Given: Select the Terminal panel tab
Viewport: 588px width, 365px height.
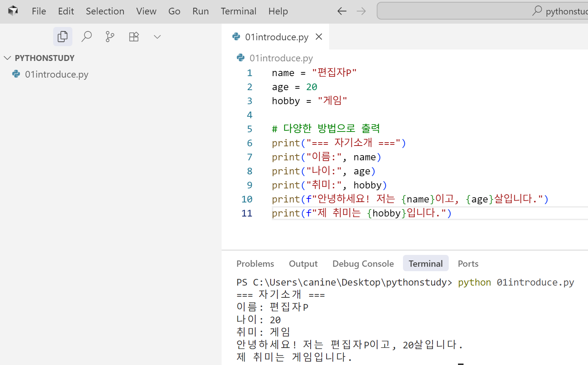Looking at the screenshot, I should 425,263.
